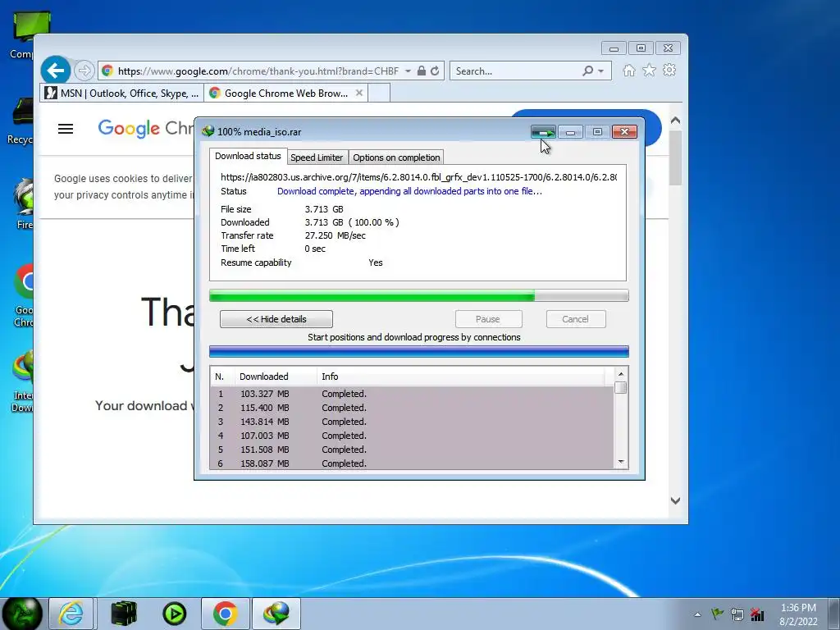Click the Windows Start orb
840x630 pixels.
point(22,614)
